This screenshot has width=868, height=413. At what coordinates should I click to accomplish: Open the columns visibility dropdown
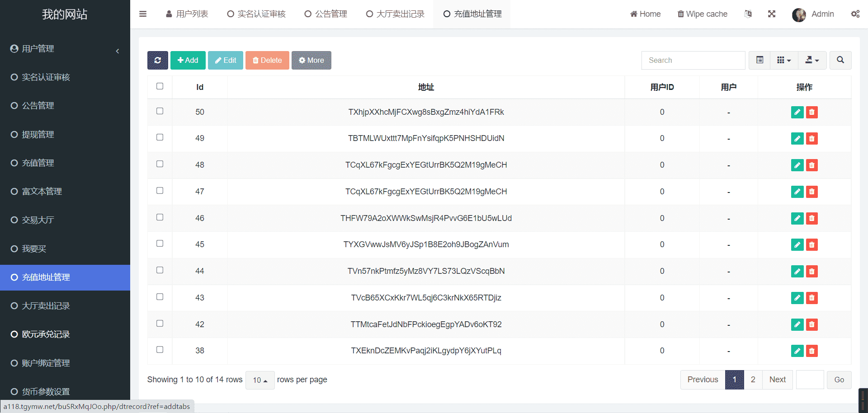click(x=783, y=60)
